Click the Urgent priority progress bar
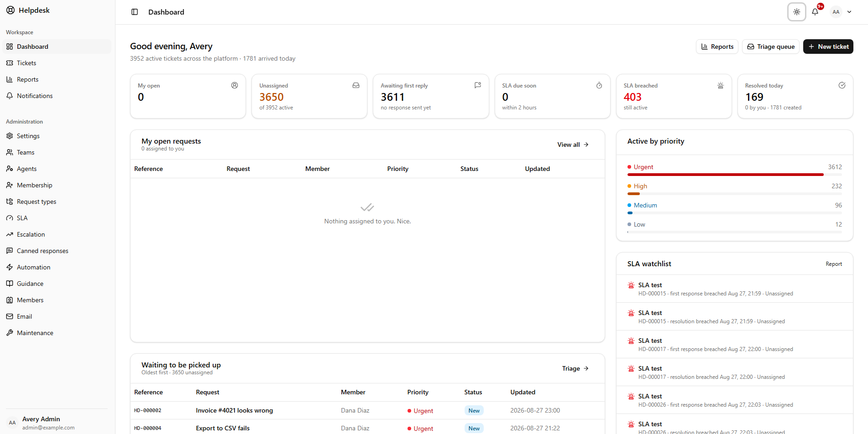This screenshot has height=434, width=868. (x=734, y=175)
